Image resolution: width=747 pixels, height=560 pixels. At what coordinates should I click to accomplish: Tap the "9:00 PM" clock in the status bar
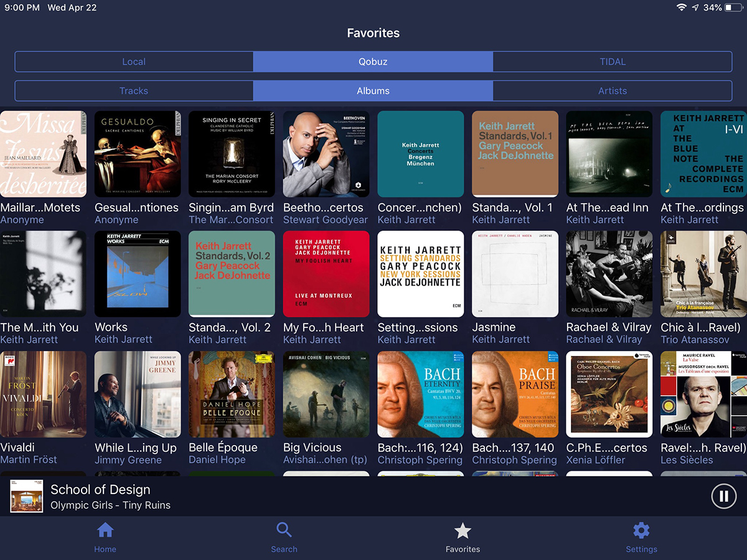click(x=22, y=7)
